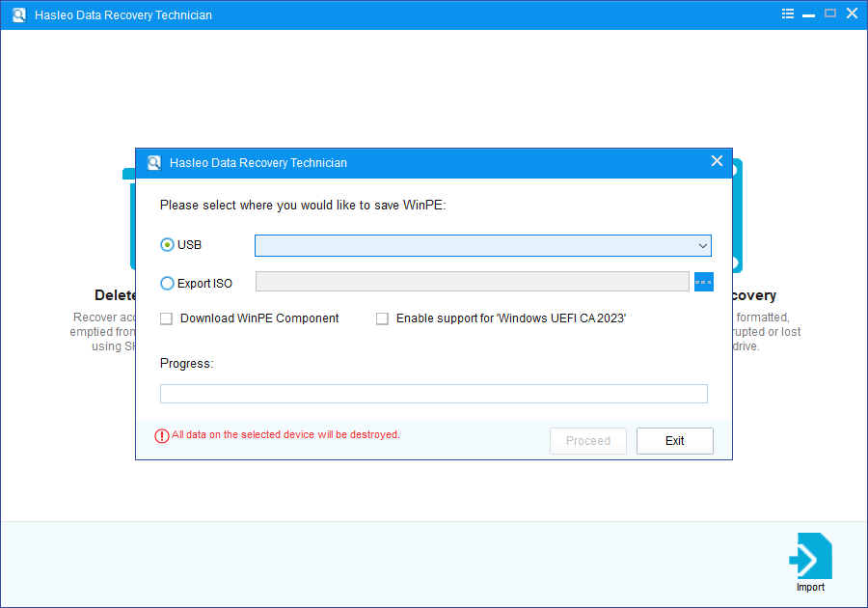Image resolution: width=868 pixels, height=608 pixels.
Task: Tick the 'Windows UEFI CA 2023' support checkbox
Action: click(x=383, y=318)
